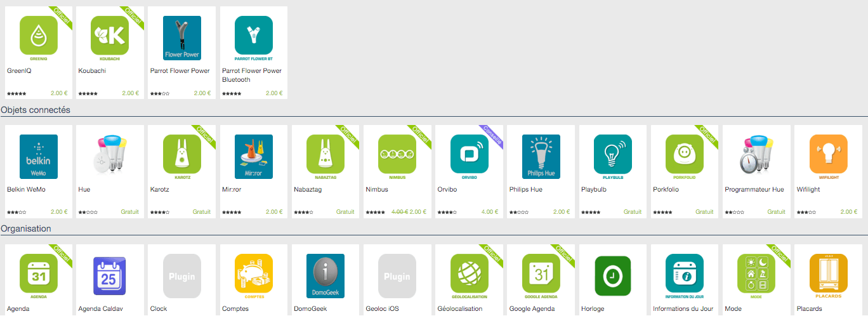Image resolution: width=868 pixels, height=316 pixels.
Task: Open the Philips Hue plugin icon
Action: click(541, 157)
